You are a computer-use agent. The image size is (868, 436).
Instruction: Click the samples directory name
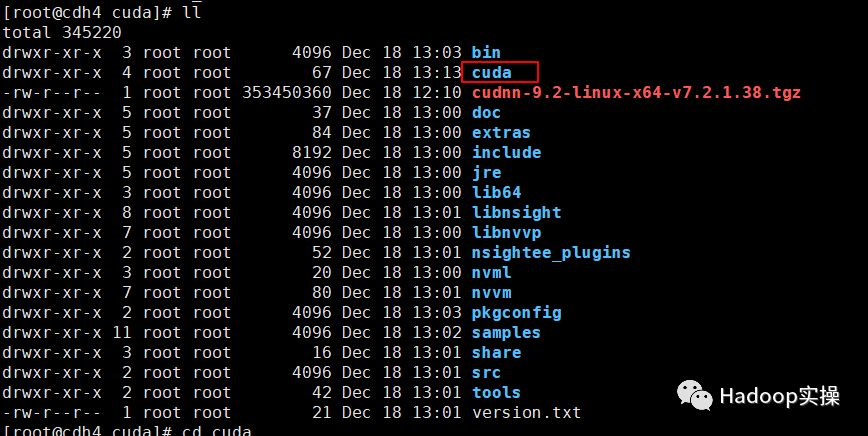pos(506,333)
